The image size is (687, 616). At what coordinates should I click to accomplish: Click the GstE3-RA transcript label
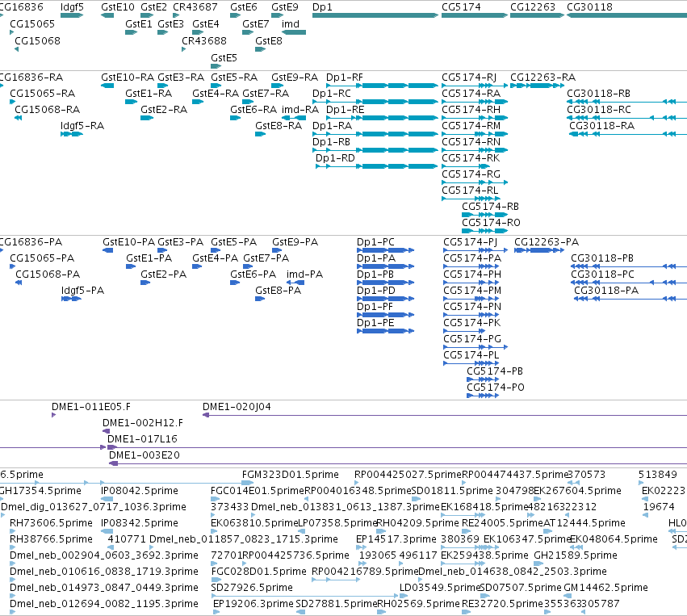tap(181, 78)
